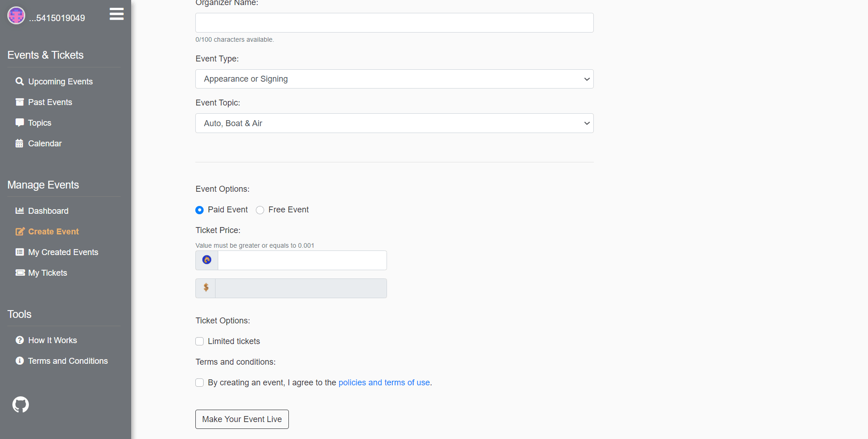Navigate to Calendar
The height and width of the screenshot is (439, 868).
coord(45,143)
